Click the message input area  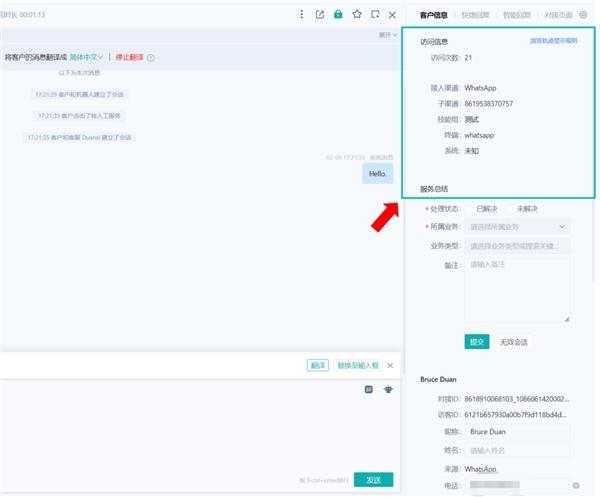tap(199, 432)
